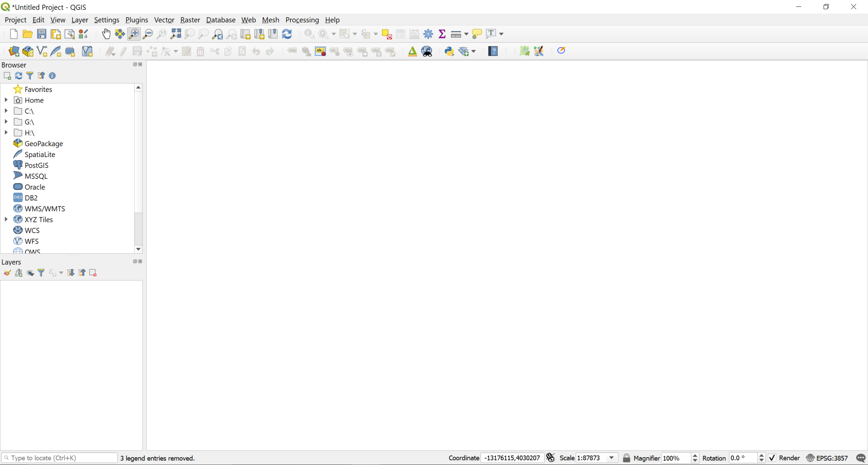
Task: Click the Refresh map canvas icon
Action: click(287, 34)
